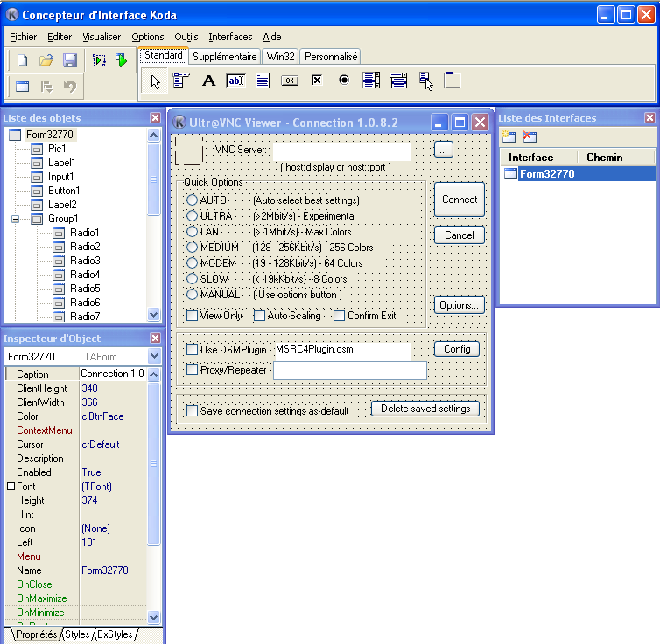Screen dimensions: 660x644
Task: Click the Generate code toolbar icon
Action: (x=99, y=60)
